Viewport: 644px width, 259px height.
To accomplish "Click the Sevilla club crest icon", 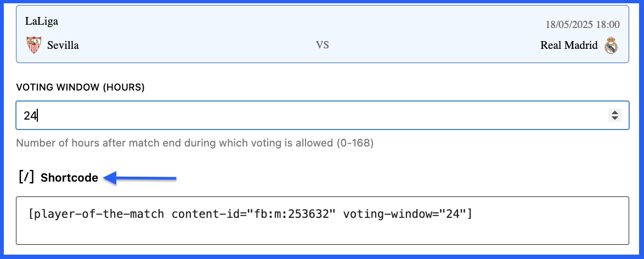I will click(34, 45).
